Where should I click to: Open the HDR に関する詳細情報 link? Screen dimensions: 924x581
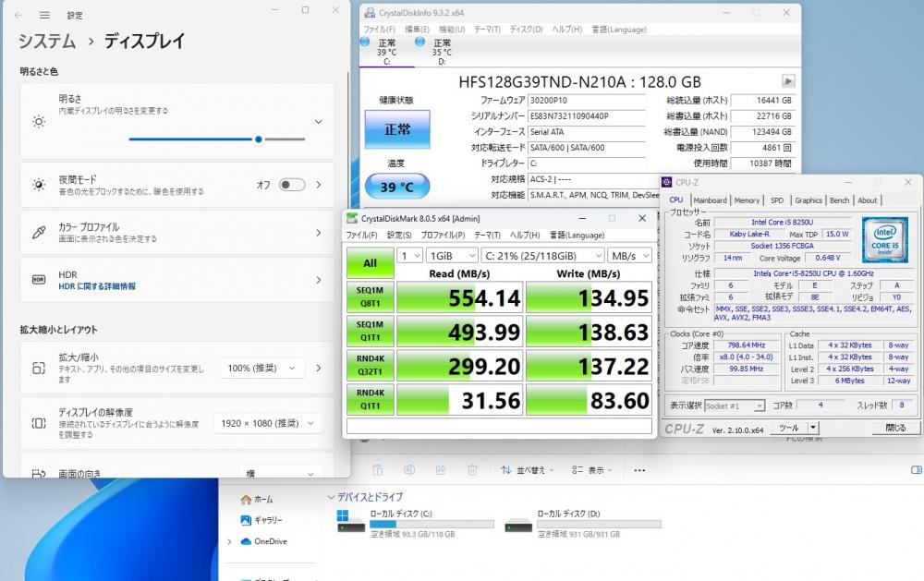[97, 286]
